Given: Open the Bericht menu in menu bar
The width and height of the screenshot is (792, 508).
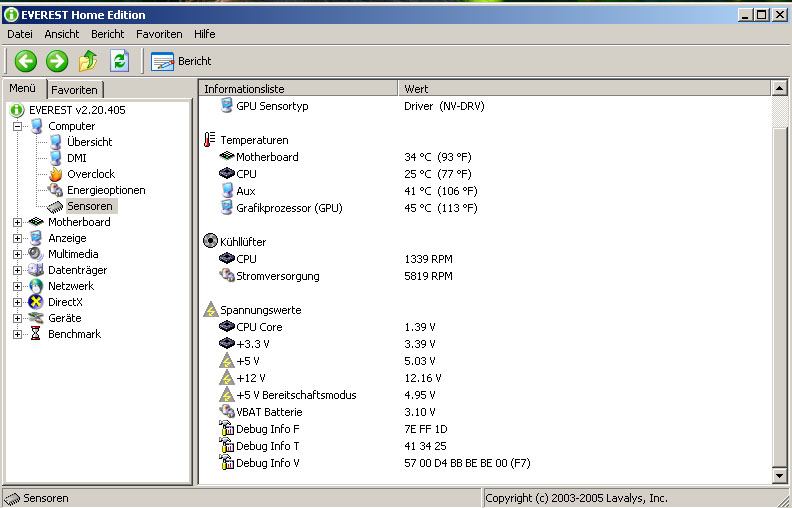Looking at the screenshot, I should (108, 34).
